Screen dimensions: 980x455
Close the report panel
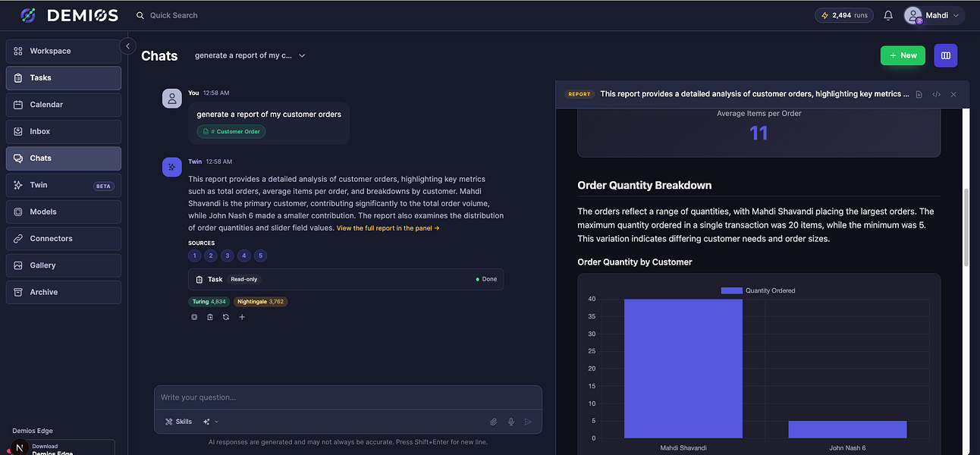click(953, 94)
